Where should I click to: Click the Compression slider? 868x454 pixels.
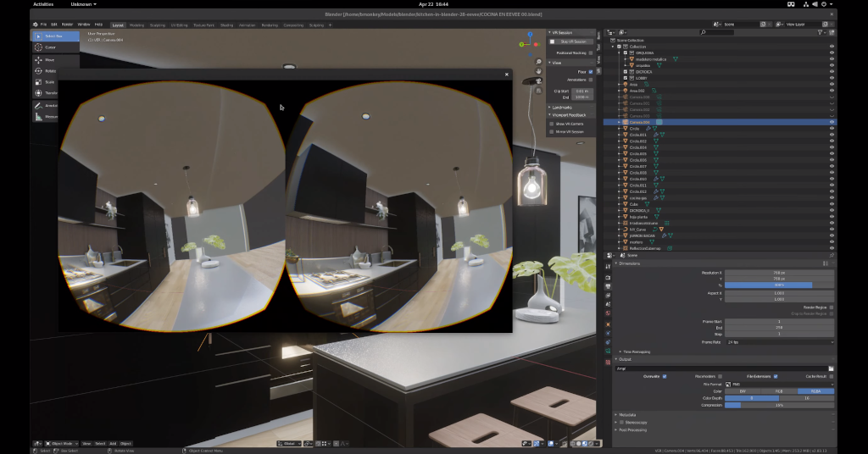coord(780,406)
